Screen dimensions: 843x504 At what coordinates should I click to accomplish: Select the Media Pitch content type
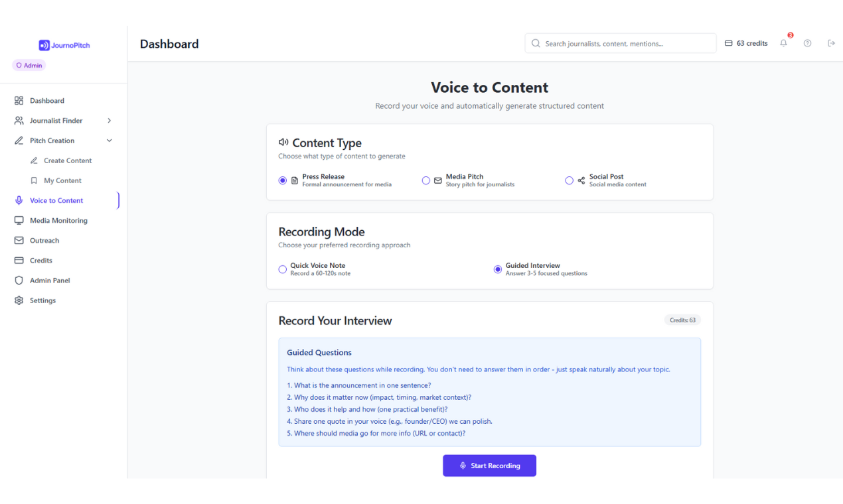pyautogui.click(x=426, y=180)
